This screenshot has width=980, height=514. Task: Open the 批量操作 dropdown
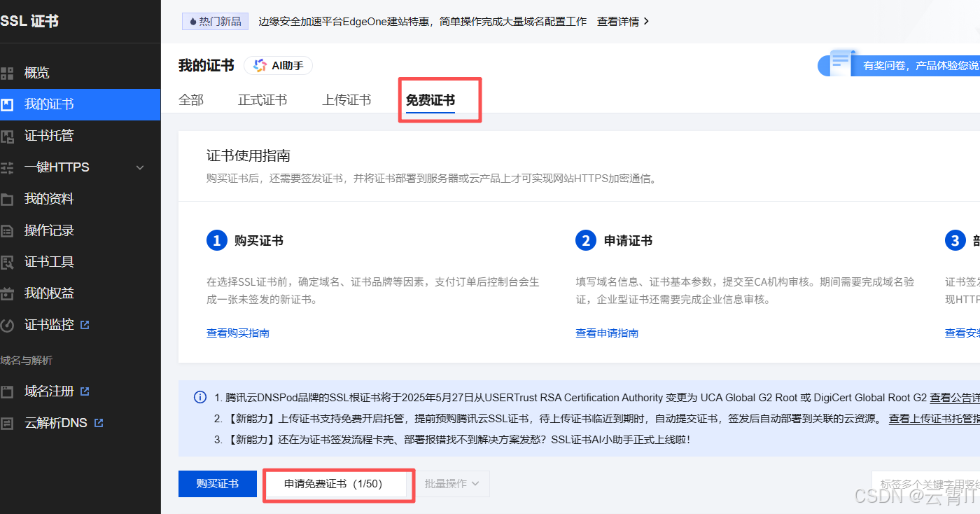pyautogui.click(x=452, y=484)
